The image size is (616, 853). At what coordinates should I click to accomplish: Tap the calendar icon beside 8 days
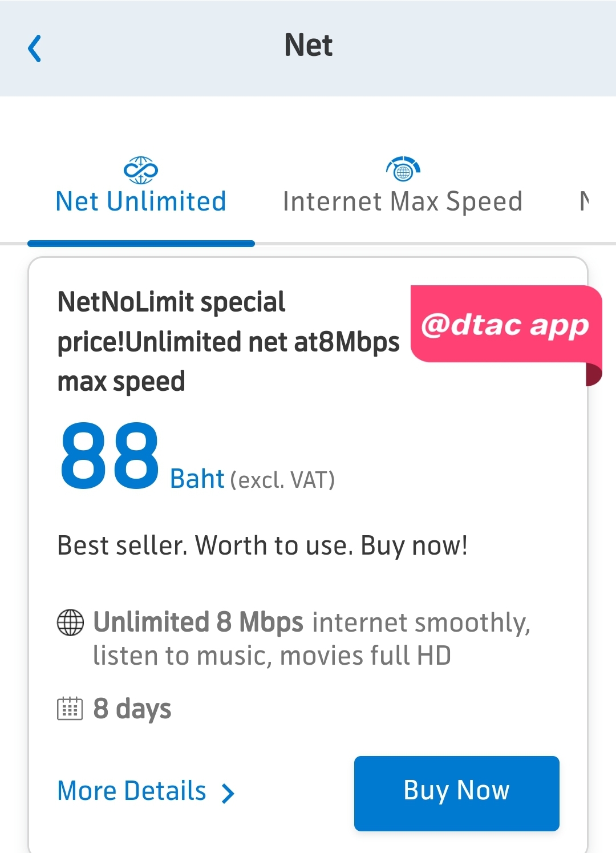tap(70, 709)
